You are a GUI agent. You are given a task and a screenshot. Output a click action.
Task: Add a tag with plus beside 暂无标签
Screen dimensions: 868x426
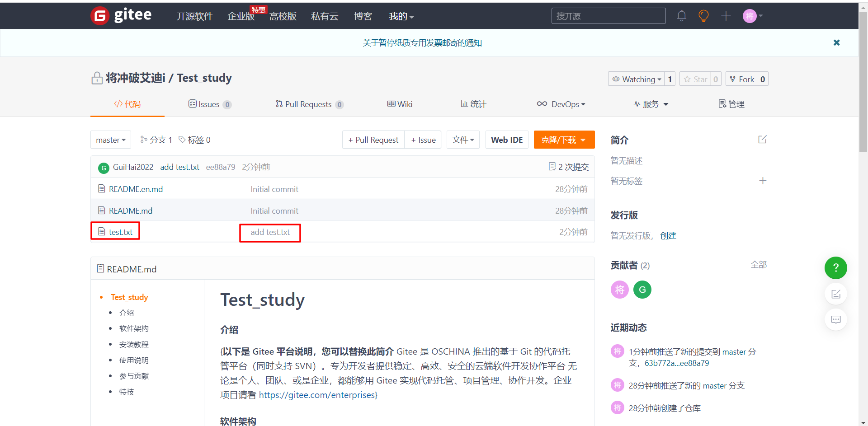763,181
